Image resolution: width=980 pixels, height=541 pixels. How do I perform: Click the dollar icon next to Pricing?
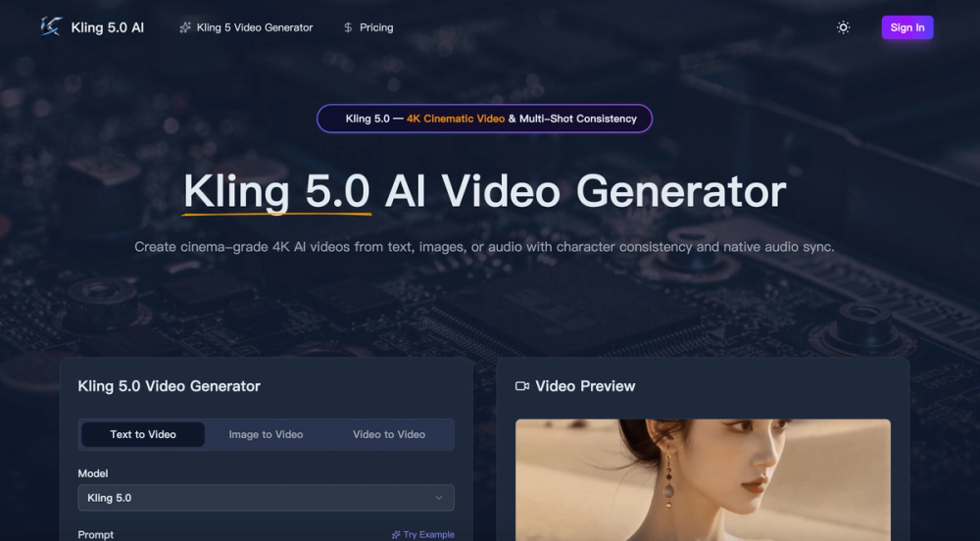[x=348, y=27]
